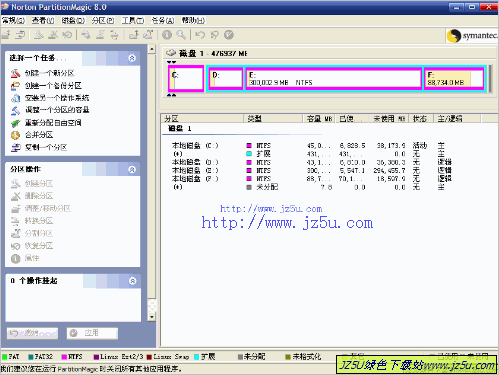Open the 磁盘(D) menu

click(73, 21)
